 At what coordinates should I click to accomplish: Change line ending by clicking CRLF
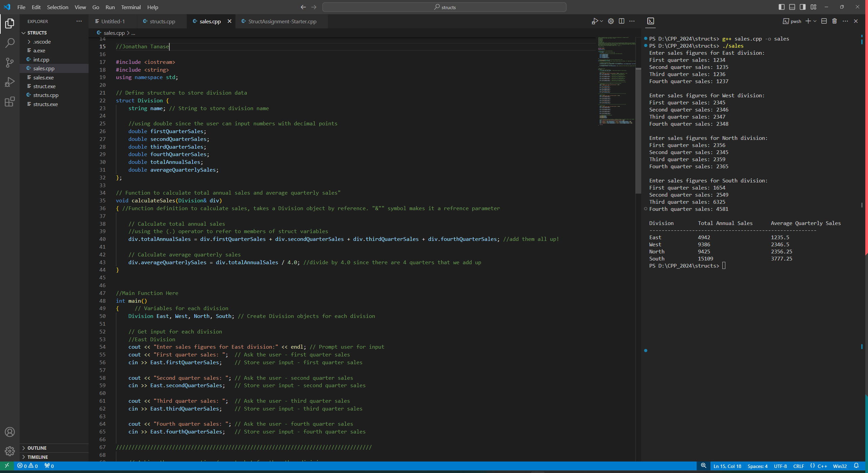(x=799, y=466)
